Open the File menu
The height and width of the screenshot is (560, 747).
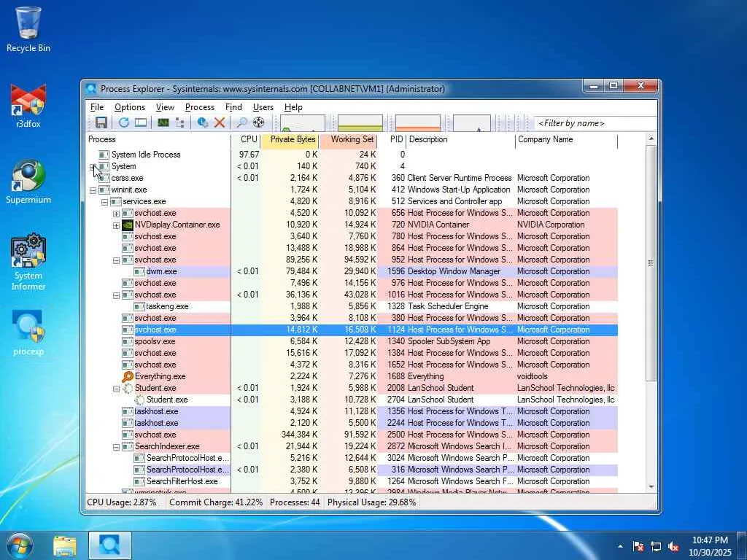[97, 107]
